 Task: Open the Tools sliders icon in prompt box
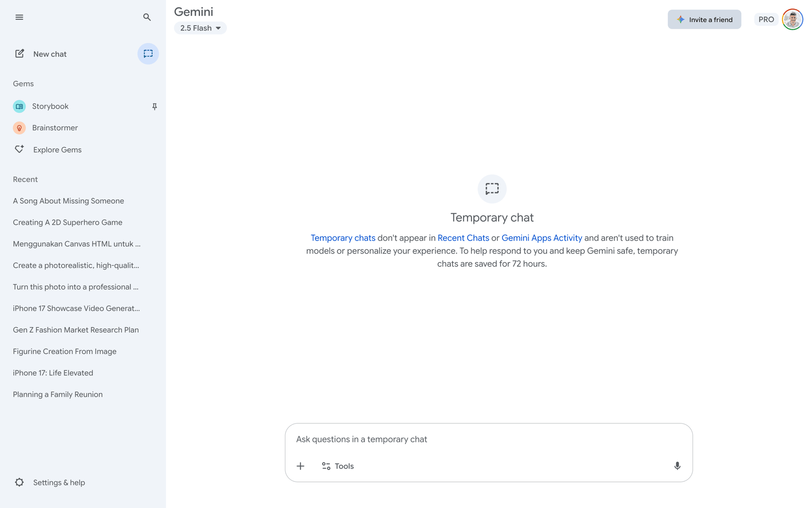pos(326,466)
